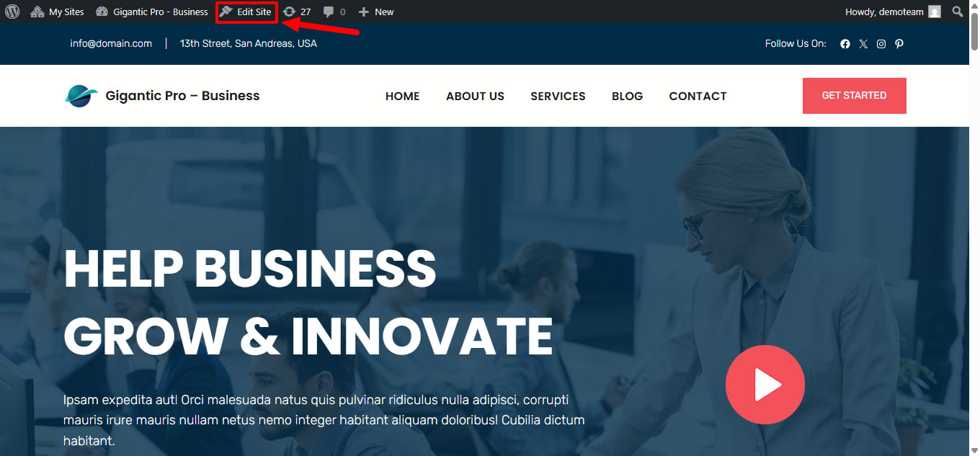Open the WordPress logo menu
This screenshot has height=456, width=980.
[12, 12]
